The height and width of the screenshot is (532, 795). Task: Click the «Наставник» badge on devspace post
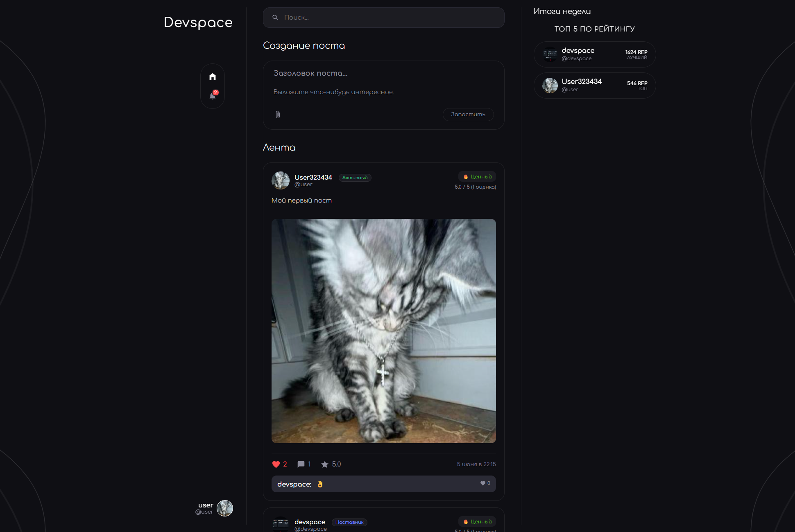click(349, 522)
